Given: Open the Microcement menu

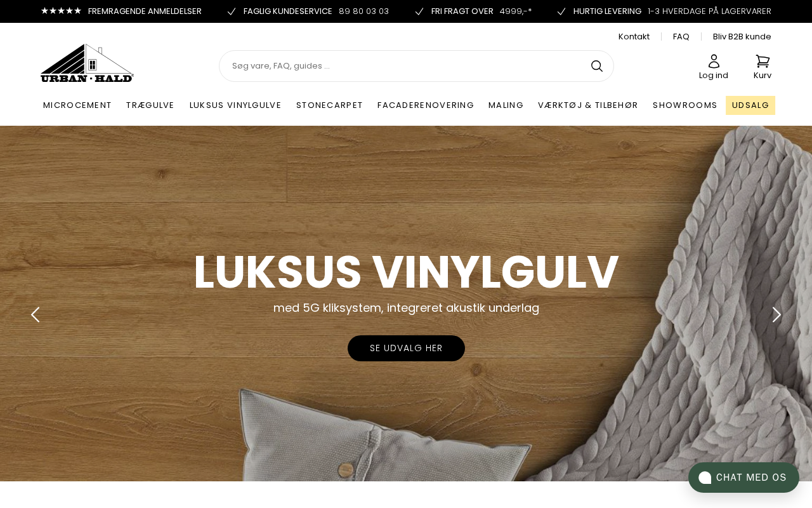Looking at the screenshot, I should click(77, 105).
